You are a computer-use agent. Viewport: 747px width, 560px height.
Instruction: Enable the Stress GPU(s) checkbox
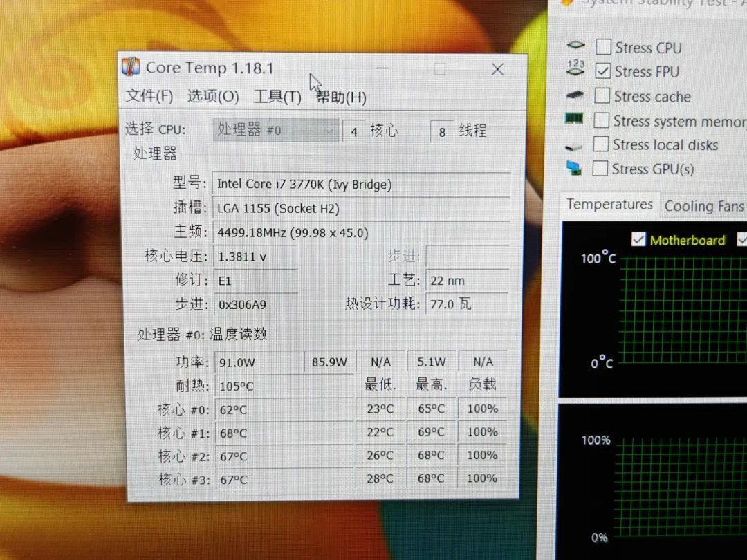600,168
